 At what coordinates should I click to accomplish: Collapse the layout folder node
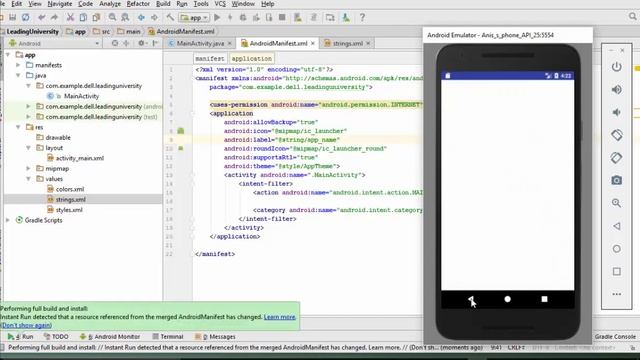(28, 148)
